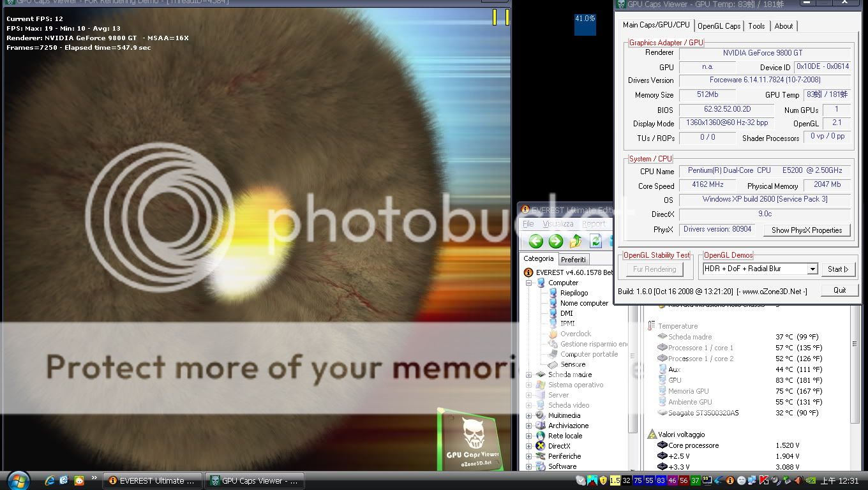The height and width of the screenshot is (490, 868).
Task: Switch to the Preferiti tab in EVEREST
Action: pos(573,260)
